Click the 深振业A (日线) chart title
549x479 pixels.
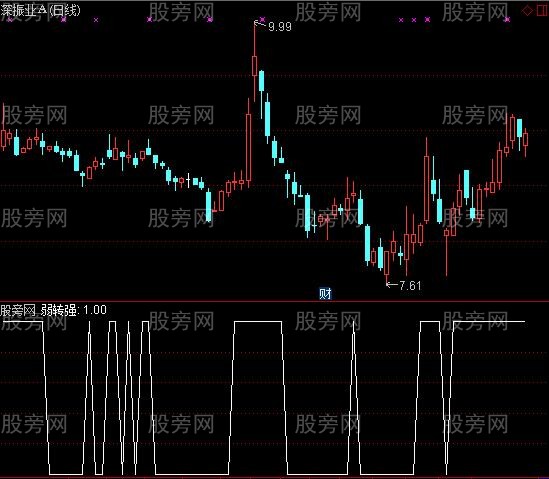40,10
